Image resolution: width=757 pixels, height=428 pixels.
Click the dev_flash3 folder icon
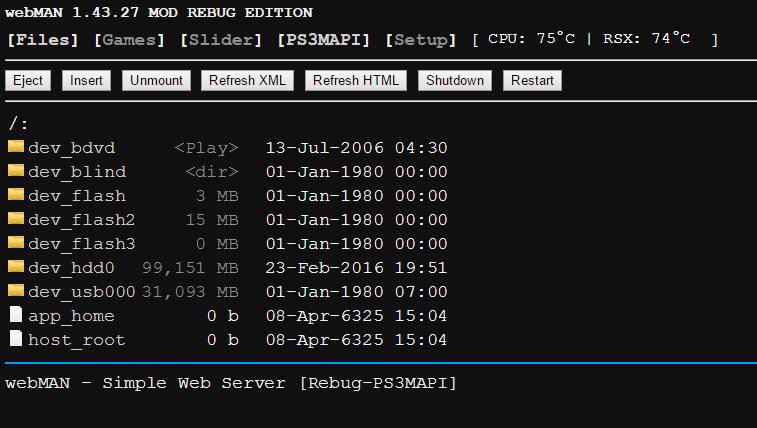(16, 243)
